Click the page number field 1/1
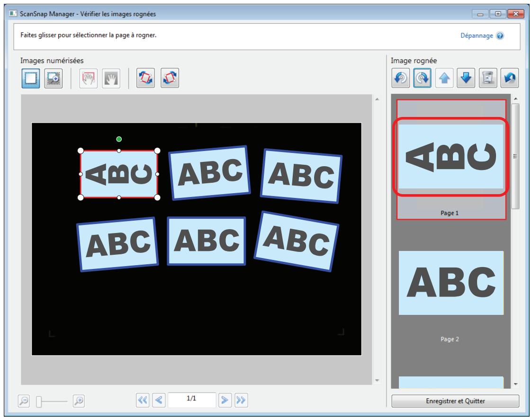 [x=192, y=400]
